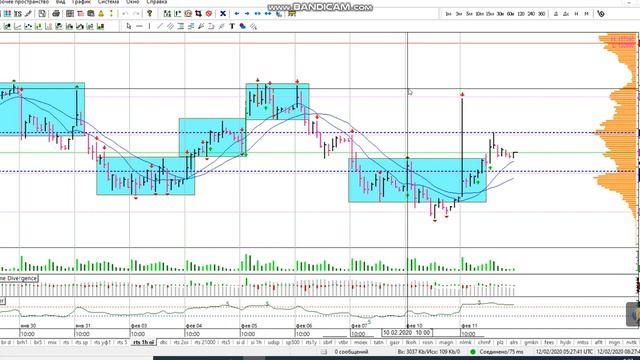Click the table grid icon in main toolbar
This screenshot has width=640, height=360.
tap(70, 13)
